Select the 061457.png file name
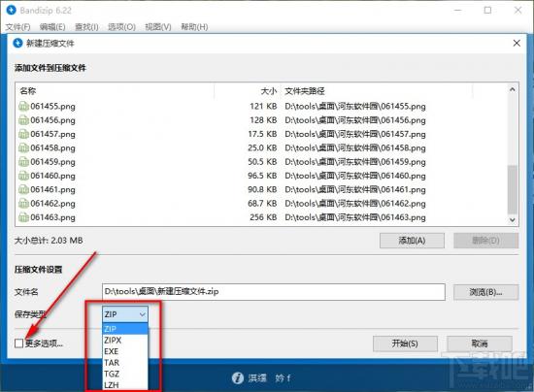This screenshot has width=534, height=392. coord(52,135)
